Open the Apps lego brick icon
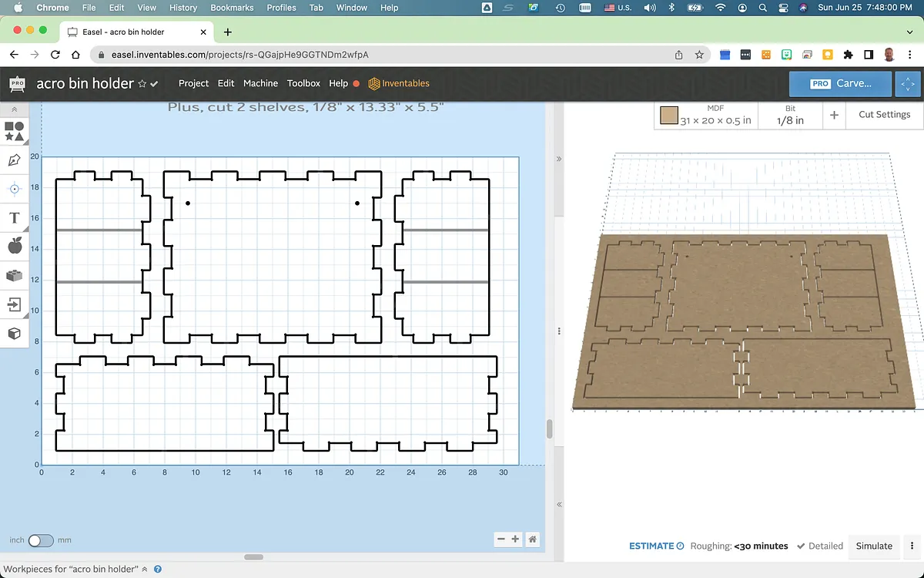The image size is (924, 578). click(x=14, y=275)
